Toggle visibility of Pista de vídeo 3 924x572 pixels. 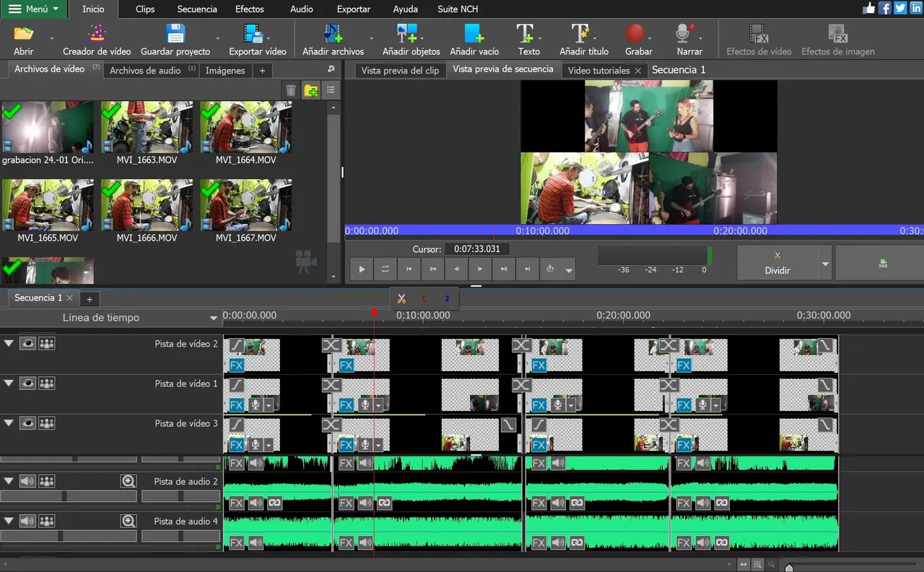[x=27, y=423]
